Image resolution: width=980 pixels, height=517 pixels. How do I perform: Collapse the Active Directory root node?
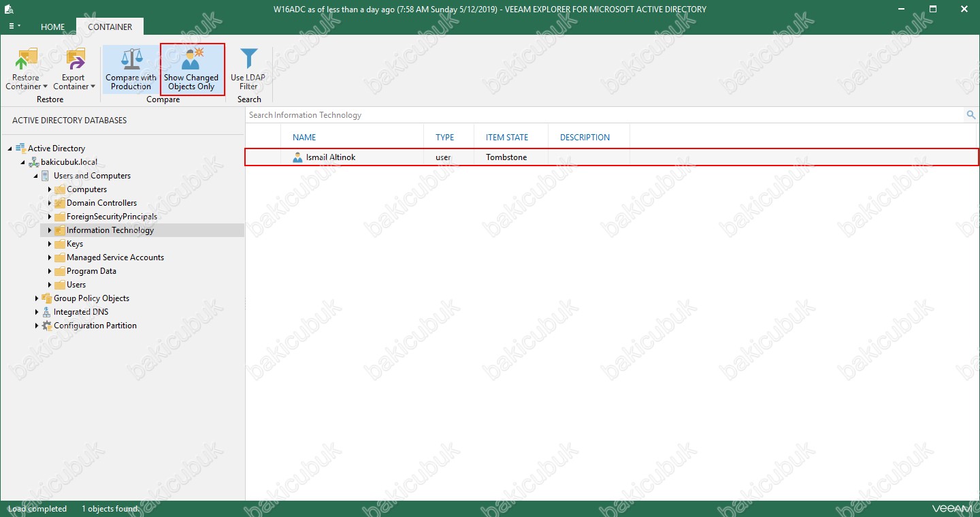coord(10,148)
